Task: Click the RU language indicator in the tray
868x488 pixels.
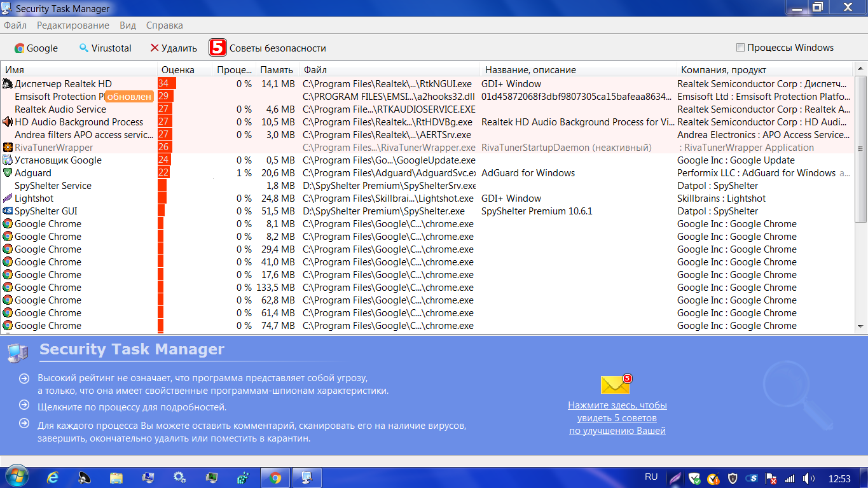Action: (x=651, y=477)
